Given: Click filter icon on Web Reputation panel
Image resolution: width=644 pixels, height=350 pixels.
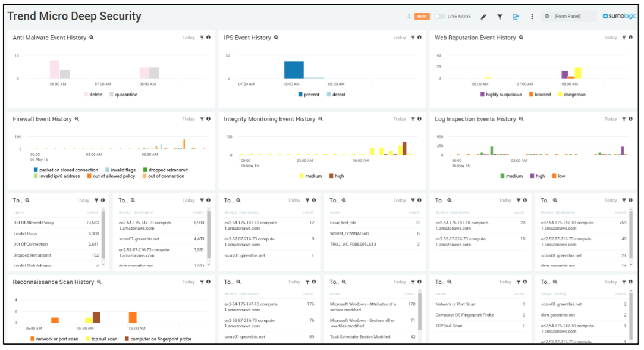Looking at the screenshot, I should click(x=624, y=37).
